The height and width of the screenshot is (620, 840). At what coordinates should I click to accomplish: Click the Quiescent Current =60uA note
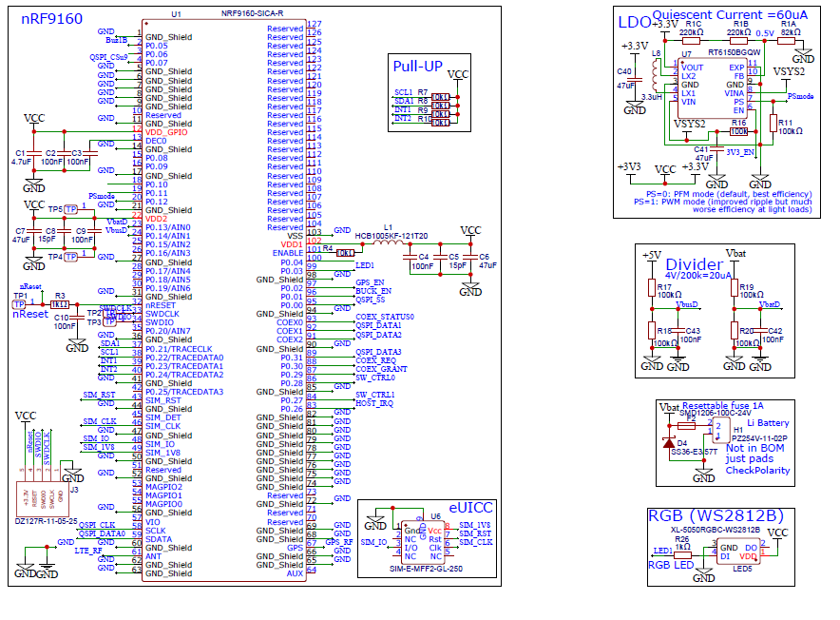(x=729, y=15)
